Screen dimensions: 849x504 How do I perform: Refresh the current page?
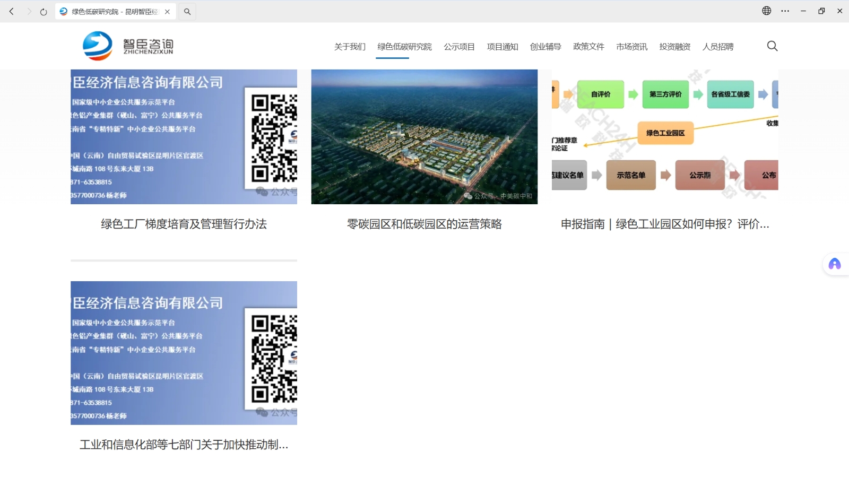(43, 11)
